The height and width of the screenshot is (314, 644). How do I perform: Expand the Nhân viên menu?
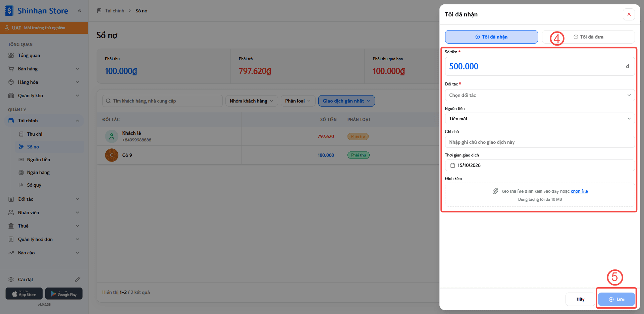tap(44, 212)
